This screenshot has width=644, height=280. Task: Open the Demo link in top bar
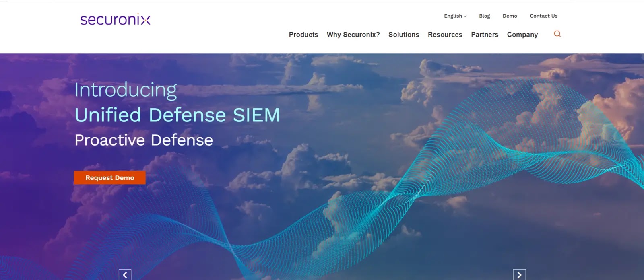510,16
